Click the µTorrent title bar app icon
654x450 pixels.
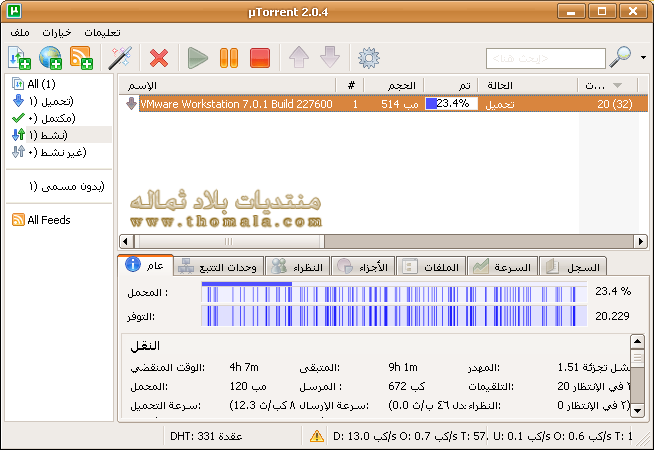[x=14, y=11]
